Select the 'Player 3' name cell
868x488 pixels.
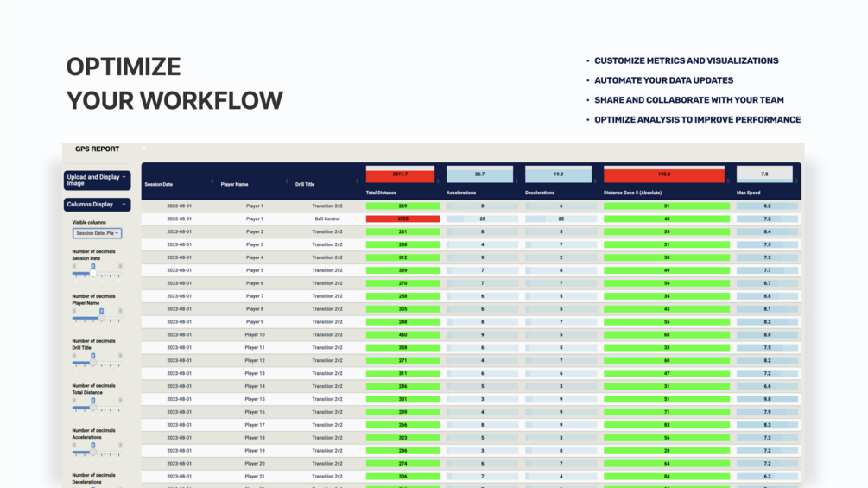point(255,244)
